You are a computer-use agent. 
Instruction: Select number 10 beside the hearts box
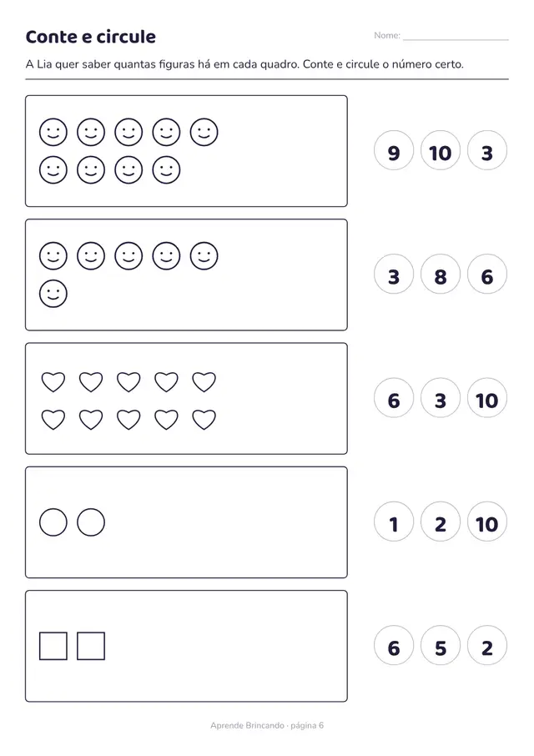point(487,398)
